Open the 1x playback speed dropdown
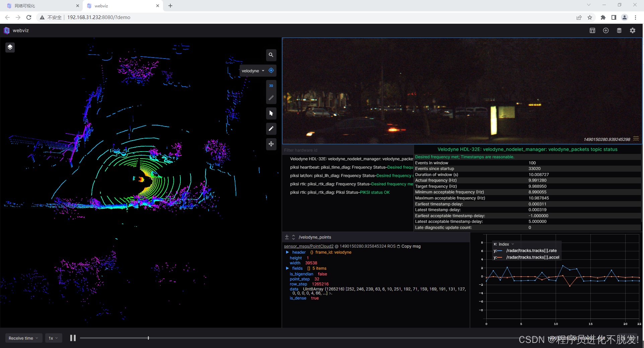Viewport: 644px width, 348px height. (53, 338)
